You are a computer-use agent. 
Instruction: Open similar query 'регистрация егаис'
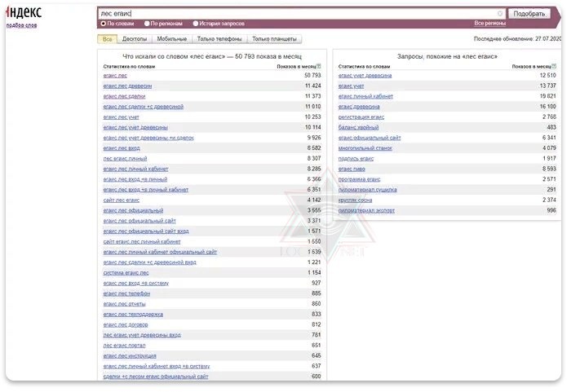pyautogui.click(x=361, y=117)
